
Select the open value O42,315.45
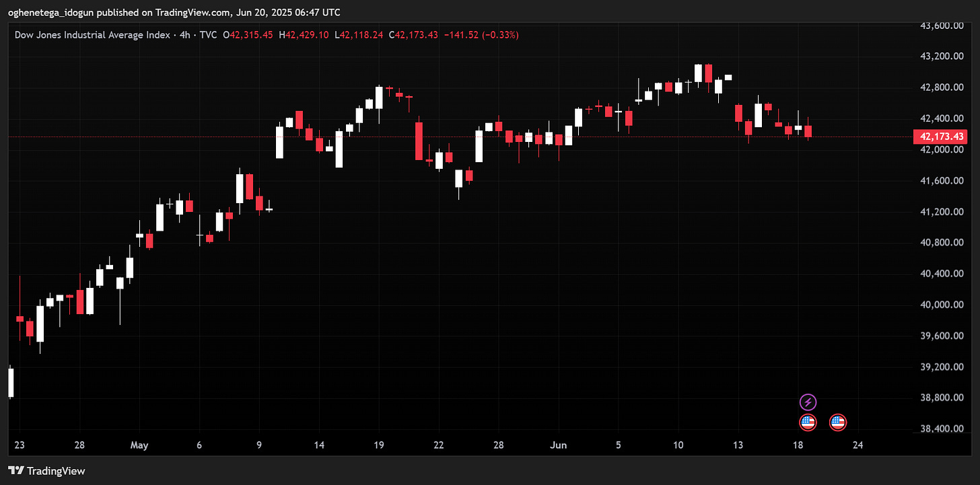pos(248,34)
